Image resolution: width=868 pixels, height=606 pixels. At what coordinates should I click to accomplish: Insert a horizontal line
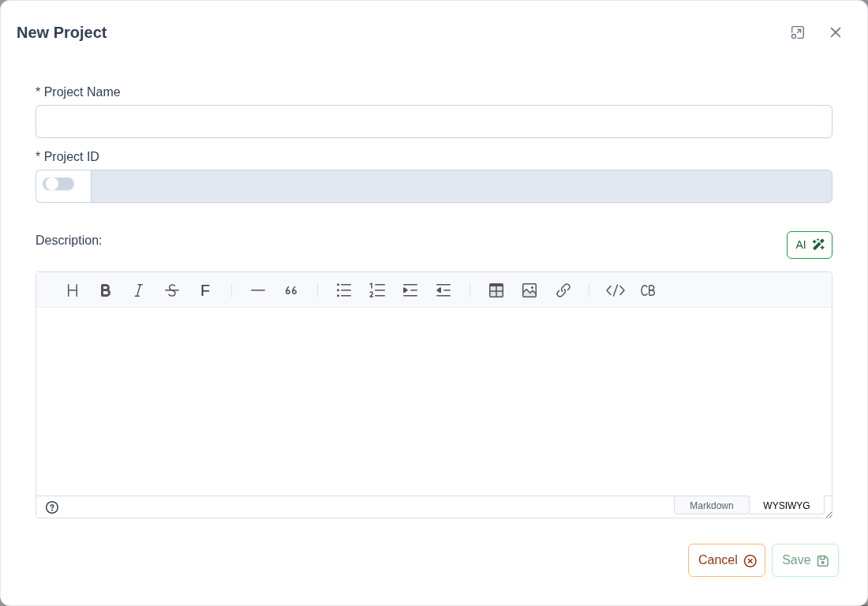pyautogui.click(x=258, y=290)
